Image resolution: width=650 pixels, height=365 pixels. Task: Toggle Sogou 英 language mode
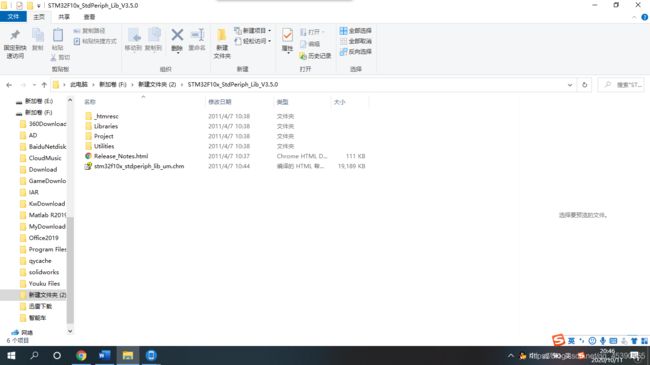pos(571,341)
